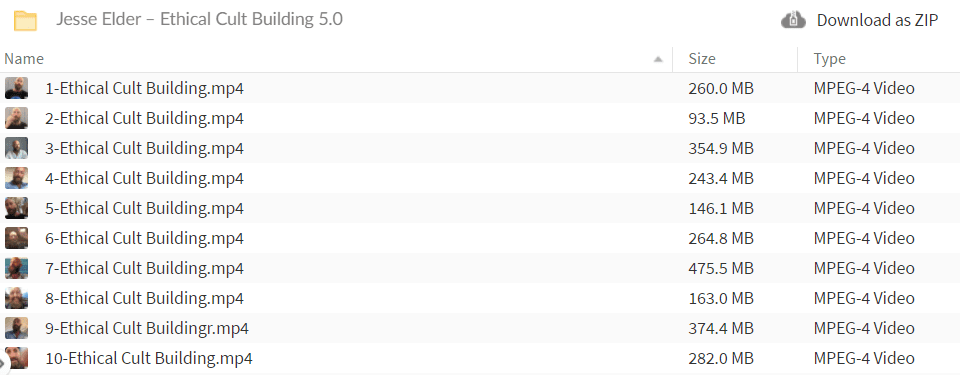Open thumbnail of 1-Ethical Cult Building.mp4
Viewport: 960px width, 375px height.
(x=17, y=88)
